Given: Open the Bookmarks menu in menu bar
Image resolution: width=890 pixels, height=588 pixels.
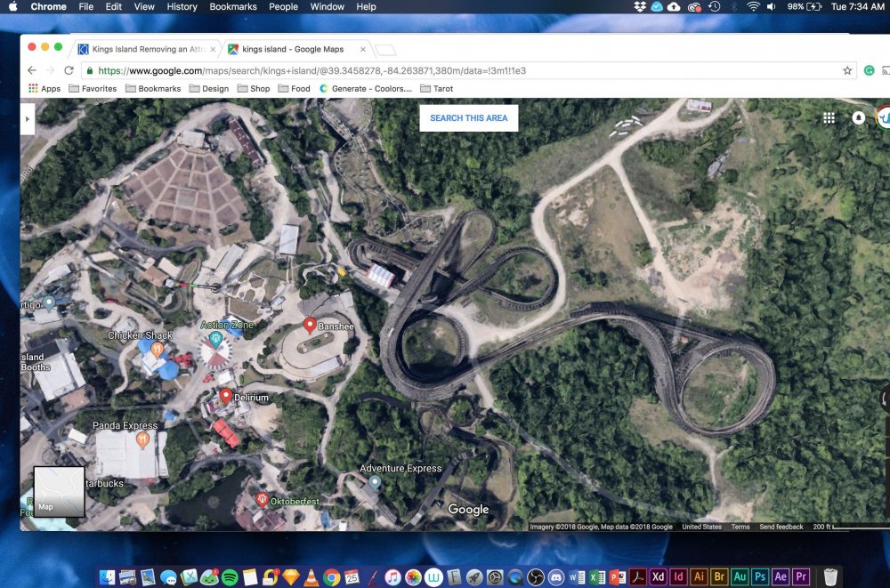Looking at the screenshot, I should tap(232, 7).
